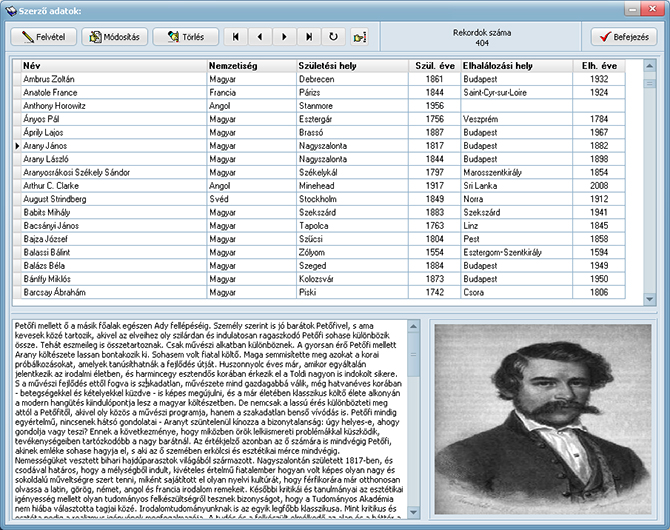Click the Marosszentkirály cell
The height and width of the screenshot is (530, 670).
point(517,172)
